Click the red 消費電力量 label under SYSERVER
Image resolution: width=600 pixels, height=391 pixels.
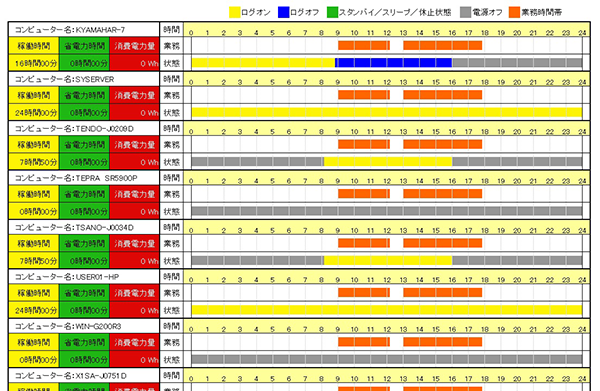tap(134, 95)
